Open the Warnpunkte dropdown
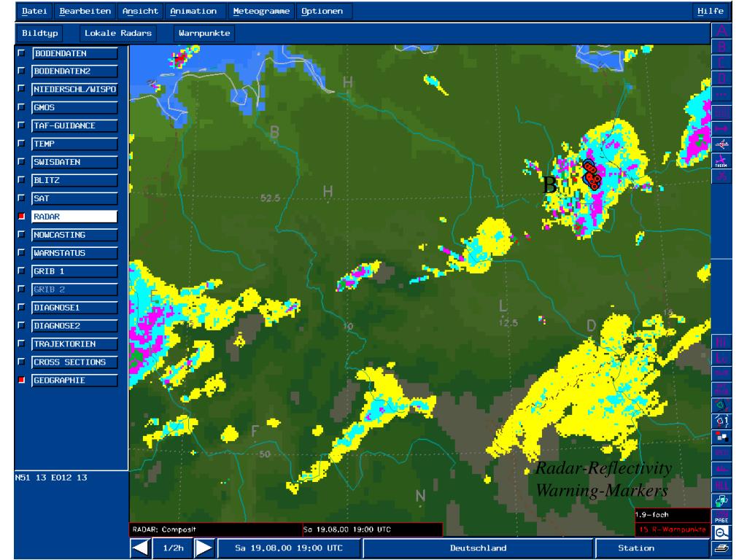The width and height of the screenshot is (747, 560). pos(204,34)
